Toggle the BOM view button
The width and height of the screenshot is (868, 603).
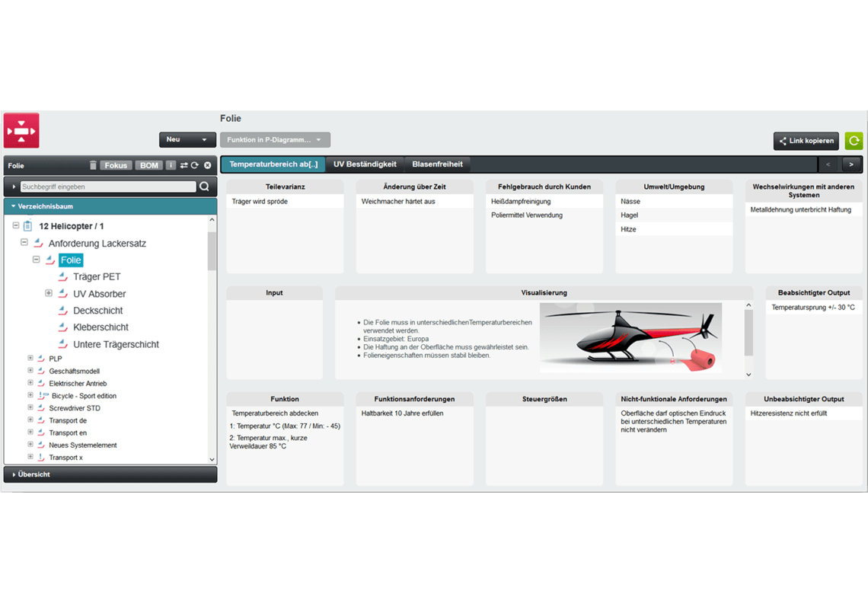coord(148,165)
